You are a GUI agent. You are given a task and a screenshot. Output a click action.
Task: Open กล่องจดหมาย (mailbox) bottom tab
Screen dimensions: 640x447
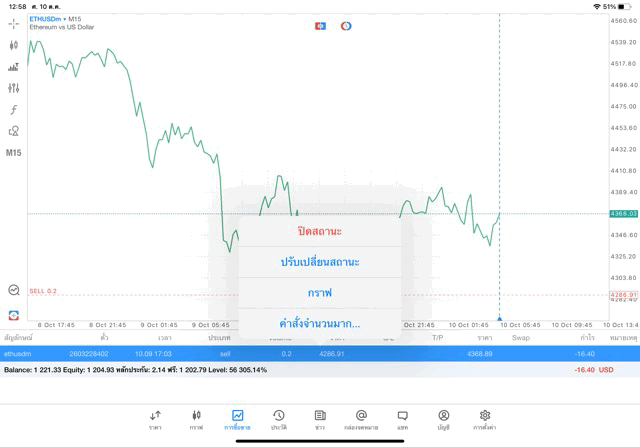[x=361, y=419]
